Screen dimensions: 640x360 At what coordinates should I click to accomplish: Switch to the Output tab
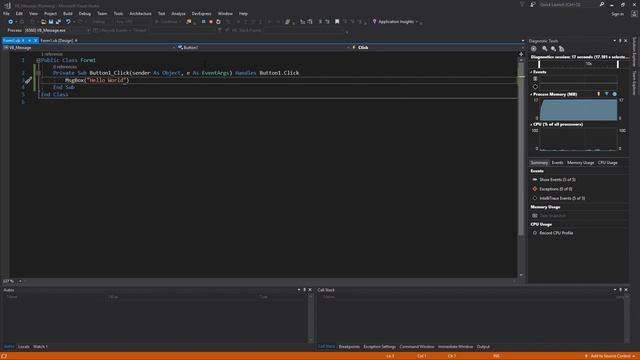pyautogui.click(x=483, y=347)
